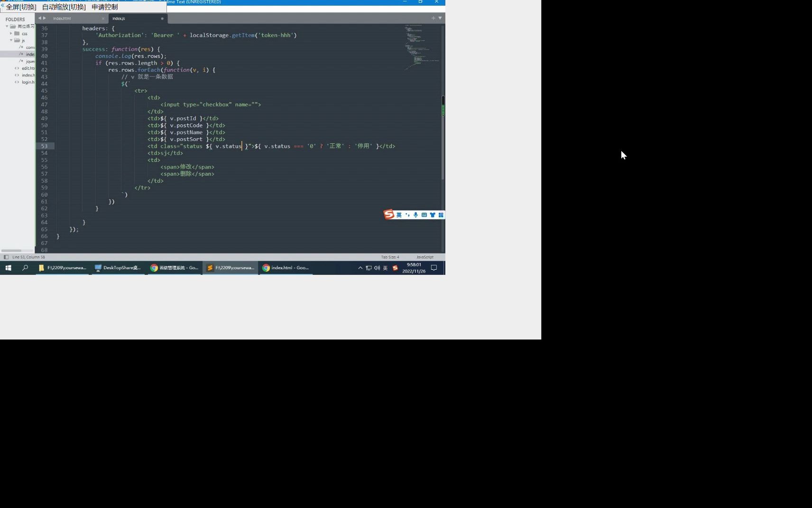
Task: Expand the css folder
Action: pos(11,33)
